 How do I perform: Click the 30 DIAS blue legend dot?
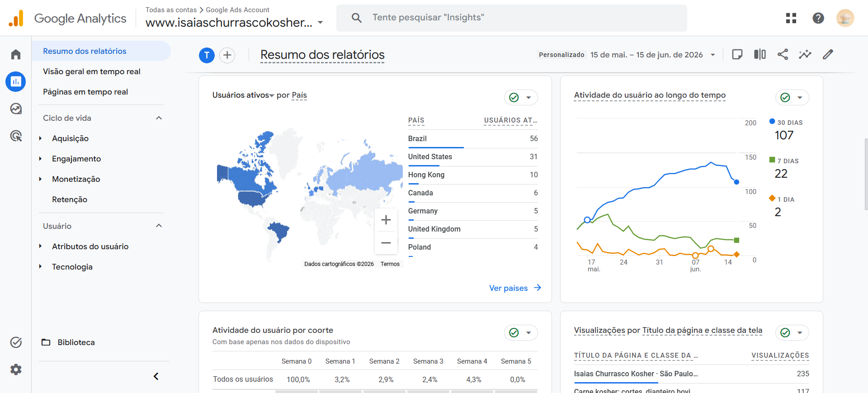[x=772, y=121]
